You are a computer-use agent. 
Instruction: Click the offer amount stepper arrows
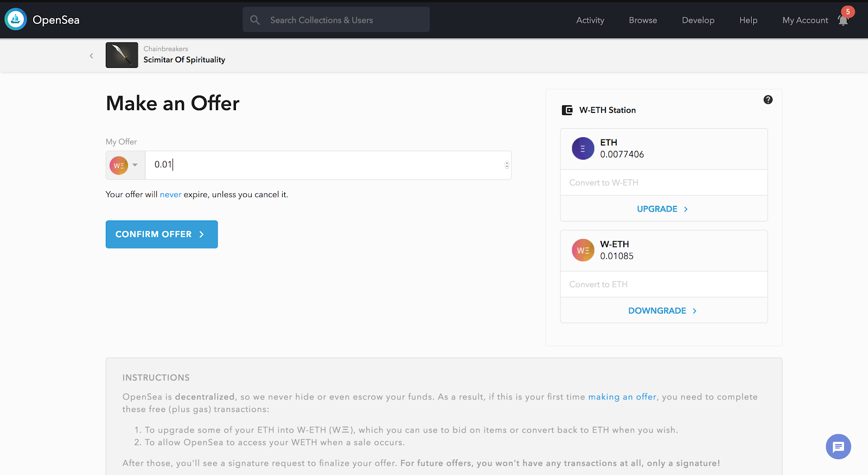point(507,165)
